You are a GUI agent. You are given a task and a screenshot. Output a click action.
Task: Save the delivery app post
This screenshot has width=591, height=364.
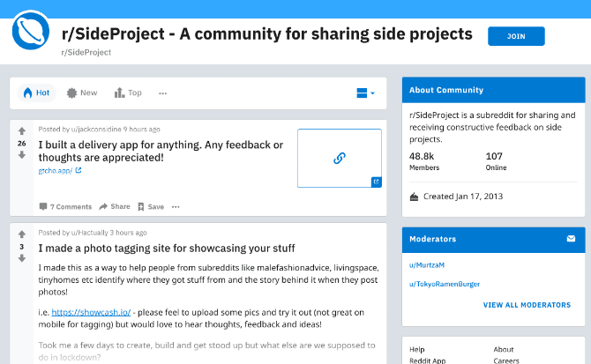click(151, 206)
